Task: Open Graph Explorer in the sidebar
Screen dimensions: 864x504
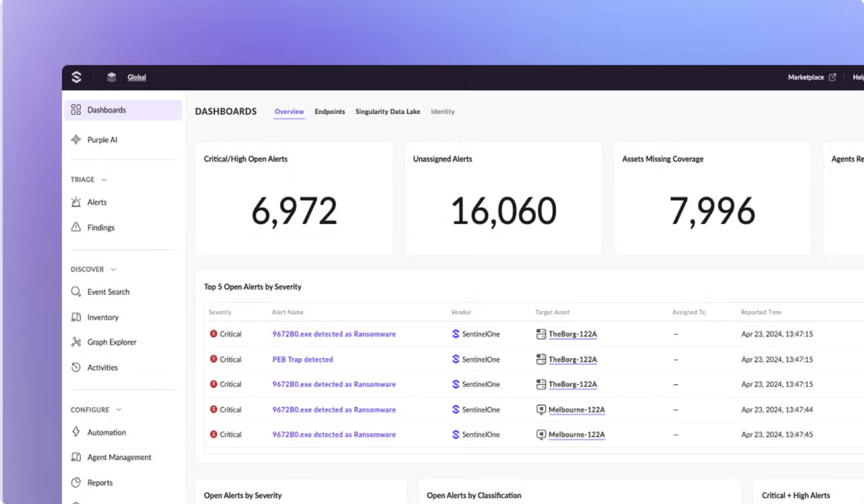Action: tap(112, 342)
